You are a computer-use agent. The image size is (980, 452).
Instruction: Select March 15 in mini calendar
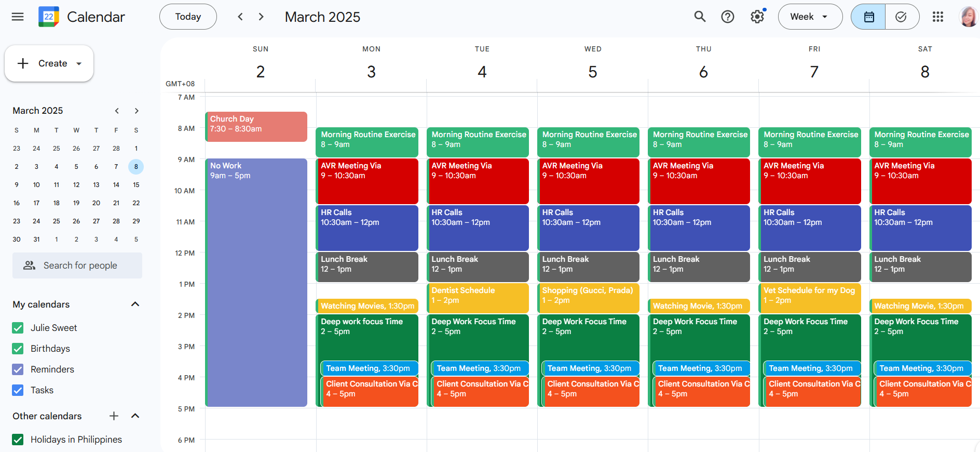click(136, 185)
